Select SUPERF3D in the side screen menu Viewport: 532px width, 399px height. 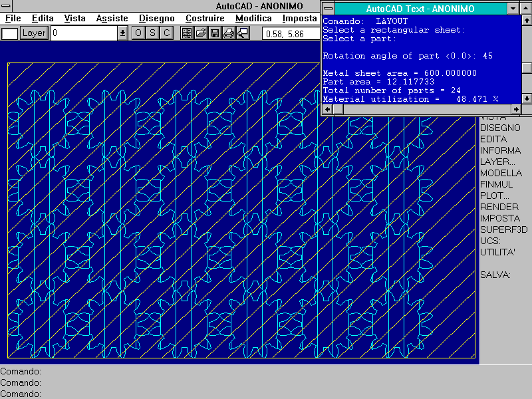pyautogui.click(x=504, y=229)
